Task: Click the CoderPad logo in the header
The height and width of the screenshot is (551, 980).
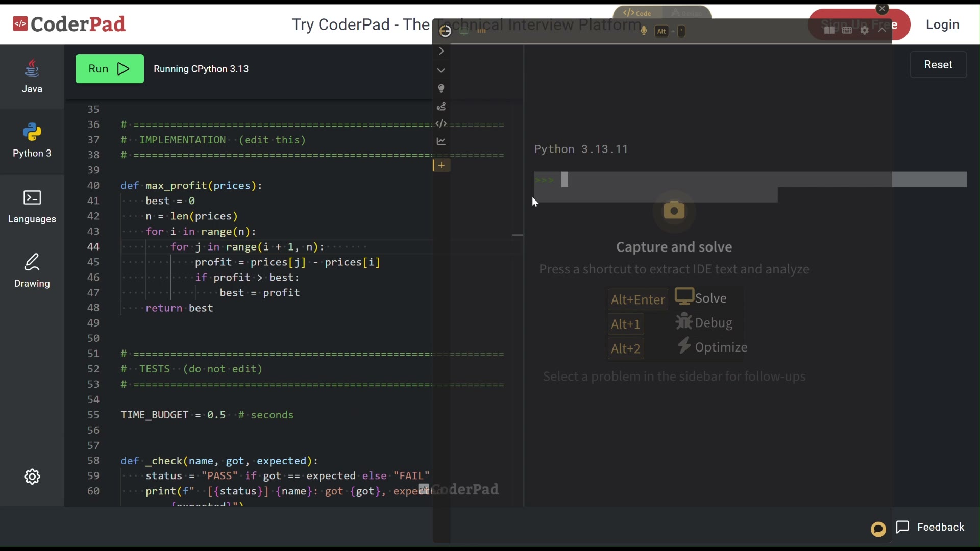Action: click(x=69, y=24)
